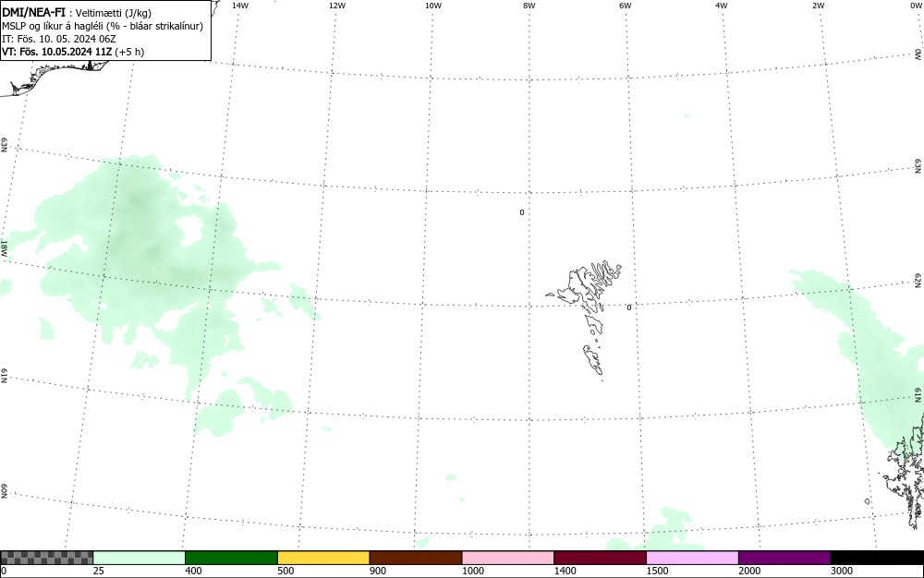Click the black legend swatch above 3000
The image size is (924, 578).
tap(877, 558)
